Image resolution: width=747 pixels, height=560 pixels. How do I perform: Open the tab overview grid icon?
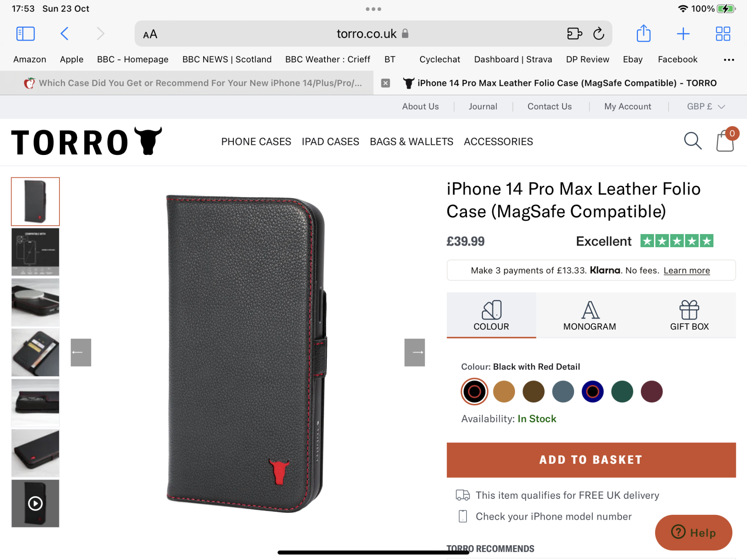(723, 34)
